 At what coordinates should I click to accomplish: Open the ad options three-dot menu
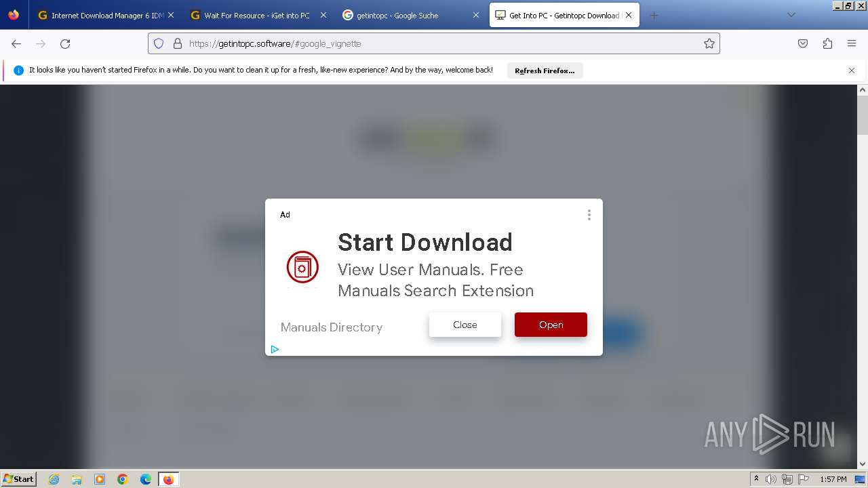[x=589, y=215]
